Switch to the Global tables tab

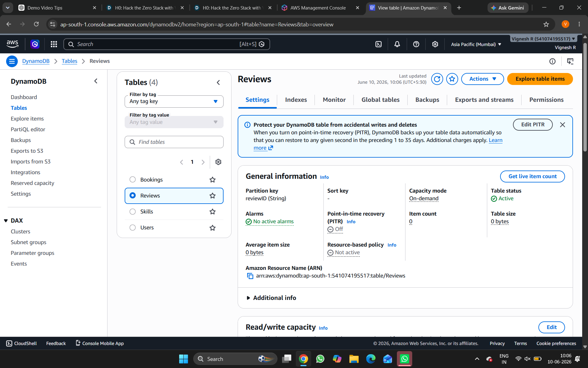[x=380, y=100]
